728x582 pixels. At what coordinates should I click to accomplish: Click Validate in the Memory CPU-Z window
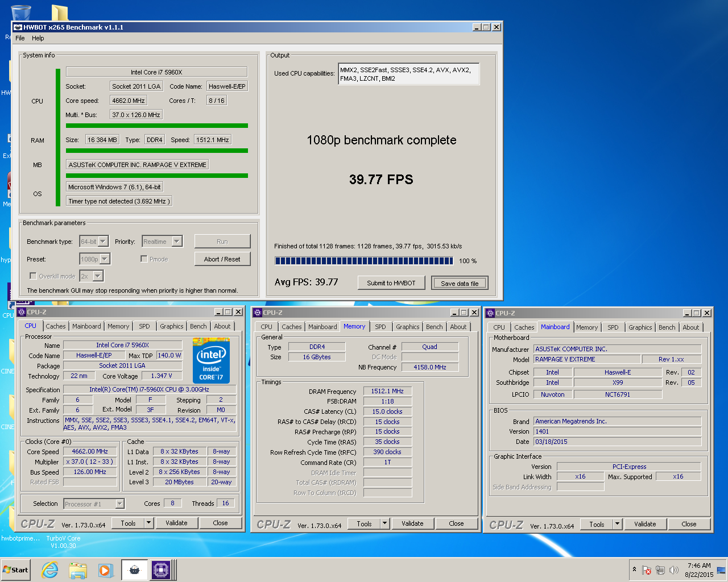coord(412,523)
